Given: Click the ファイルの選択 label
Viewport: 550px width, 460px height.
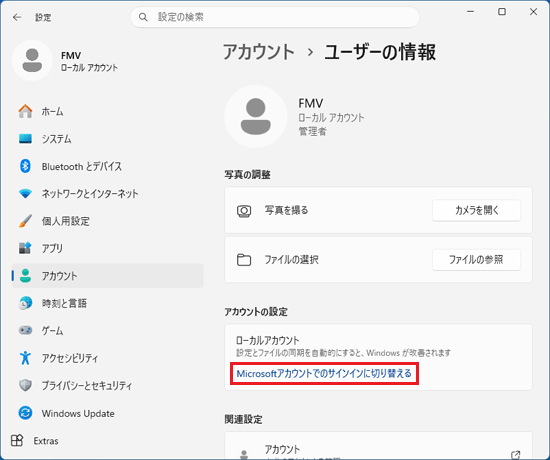Looking at the screenshot, I should point(291,260).
